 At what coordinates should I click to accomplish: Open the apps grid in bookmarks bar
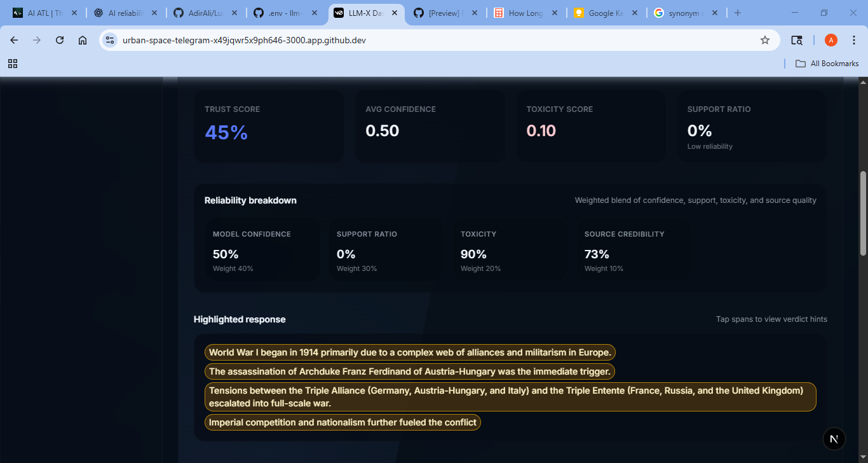point(13,64)
